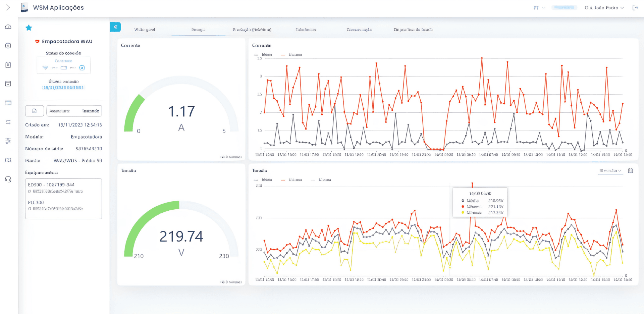Open the 10 minutos interval dropdown
Screen dimensions: 644x314
[x=610, y=171]
